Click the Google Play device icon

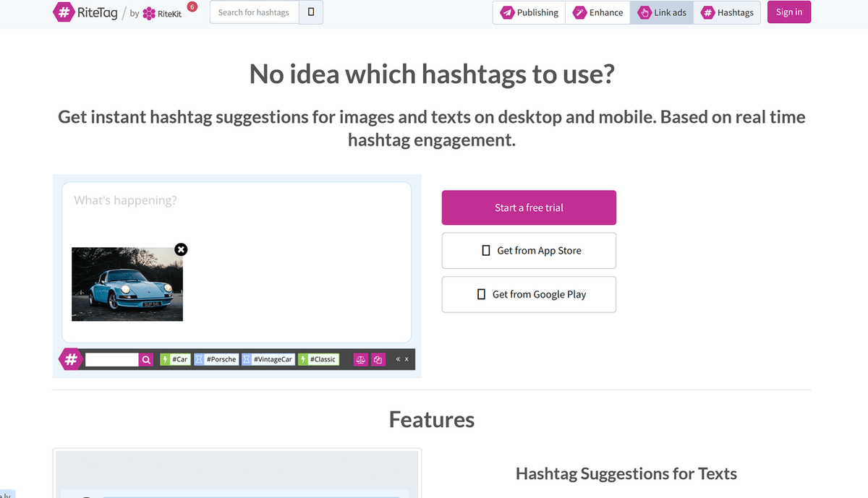pyautogui.click(x=481, y=294)
